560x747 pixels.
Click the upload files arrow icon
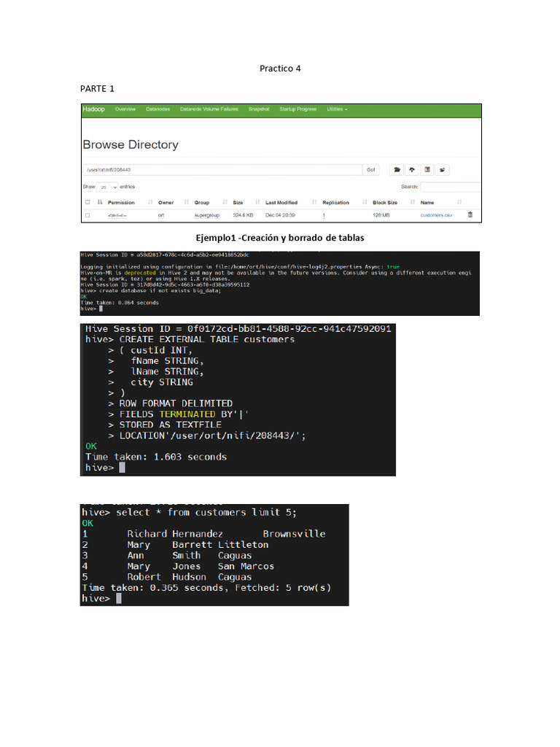pos(412,170)
